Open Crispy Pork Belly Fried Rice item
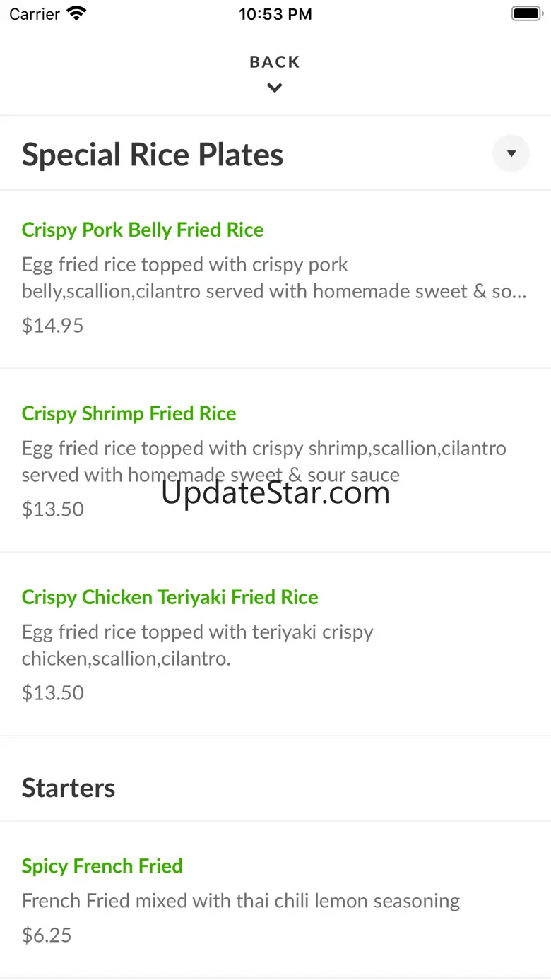This screenshot has height=980, width=551. click(x=143, y=230)
